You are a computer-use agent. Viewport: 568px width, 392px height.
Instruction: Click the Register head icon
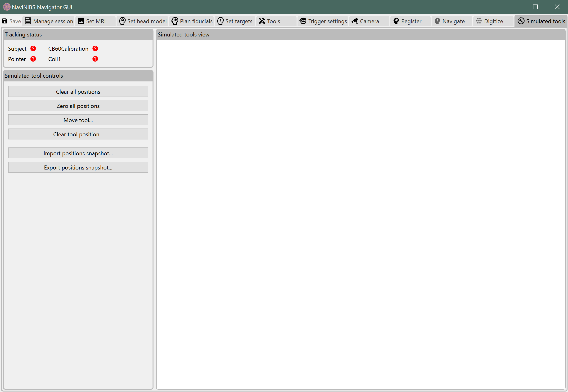coord(396,21)
